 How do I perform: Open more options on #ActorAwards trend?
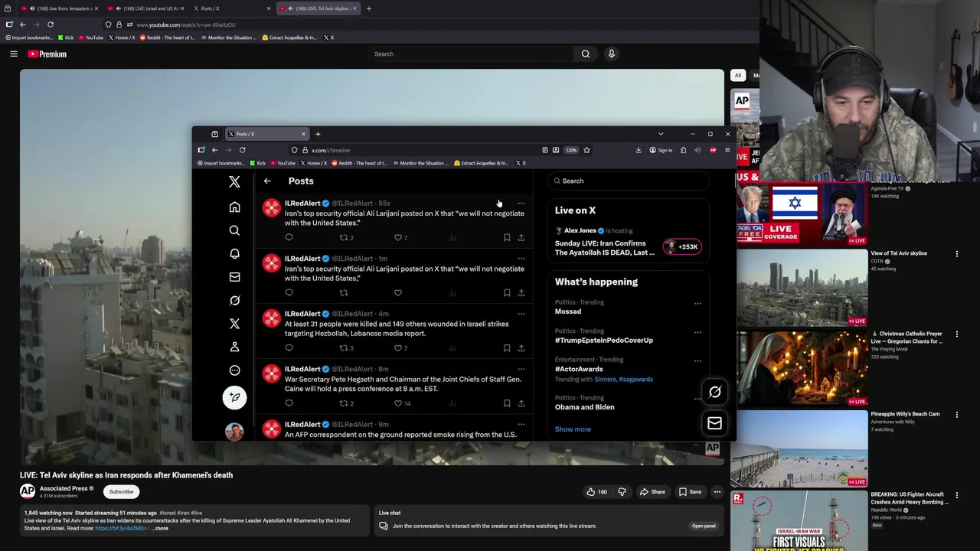[x=697, y=360]
